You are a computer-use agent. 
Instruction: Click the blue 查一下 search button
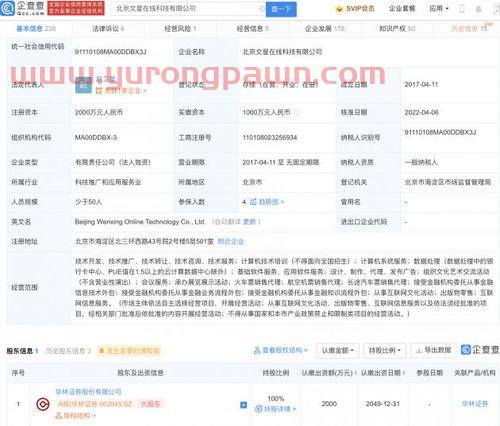click(281, 9)
